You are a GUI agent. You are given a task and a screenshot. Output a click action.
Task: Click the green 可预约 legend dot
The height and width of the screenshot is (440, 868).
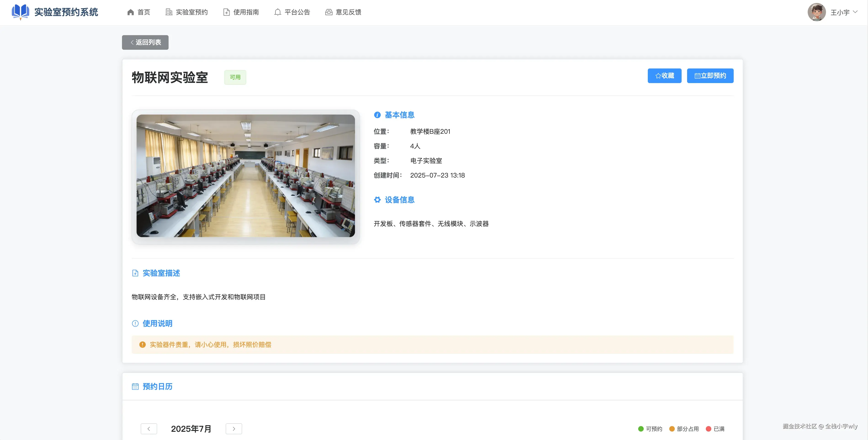coord(641,429)
